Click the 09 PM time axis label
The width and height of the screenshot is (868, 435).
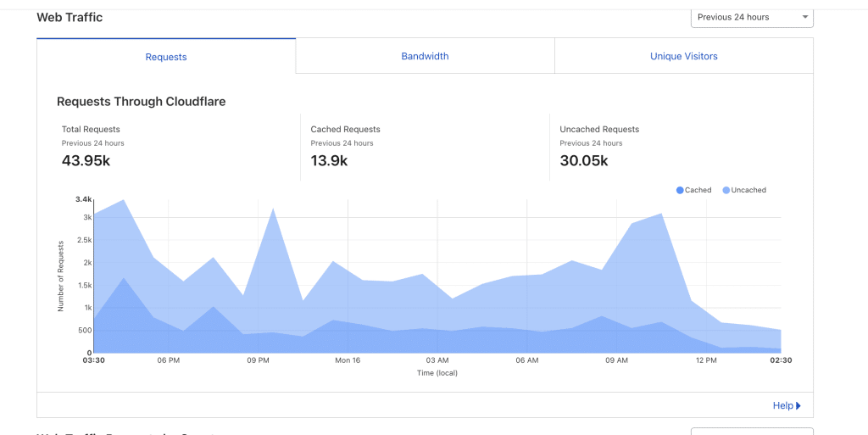259,360
